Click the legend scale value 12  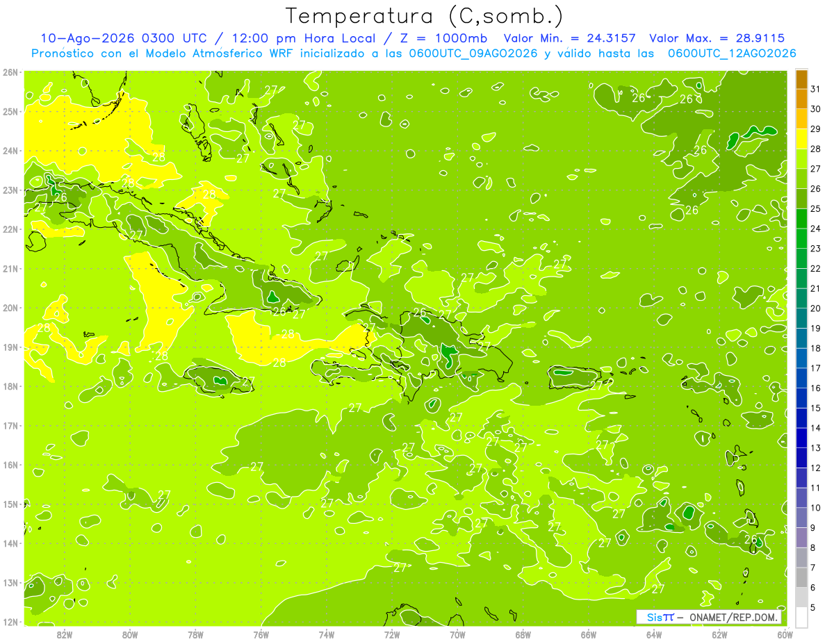click(x=815, y=468)
